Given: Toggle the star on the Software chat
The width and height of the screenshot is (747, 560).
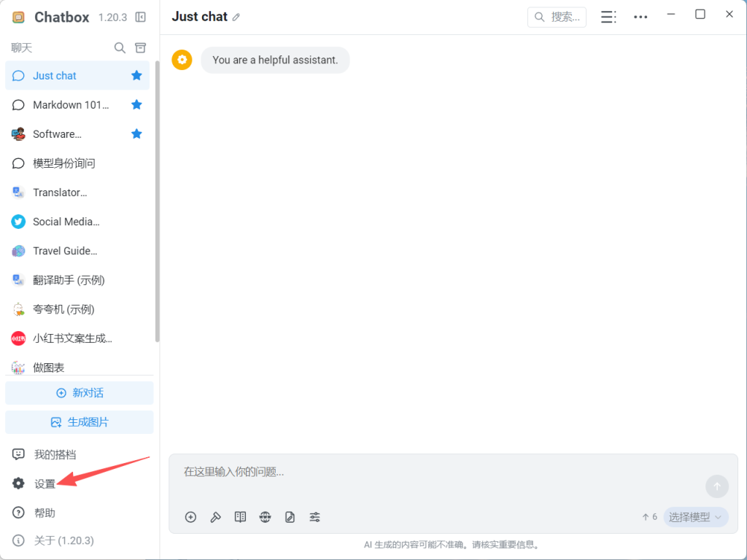Looking at the screenshot, I should [x=136, y=134].
